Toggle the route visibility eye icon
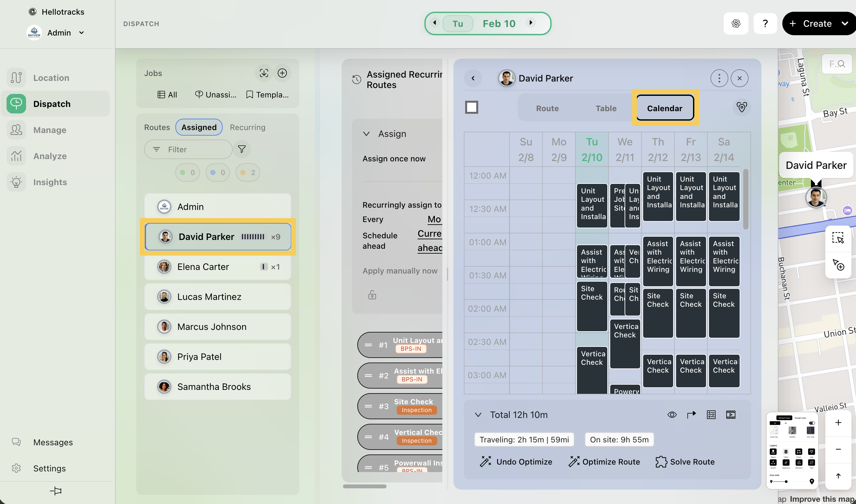 [x=672, y=414]
